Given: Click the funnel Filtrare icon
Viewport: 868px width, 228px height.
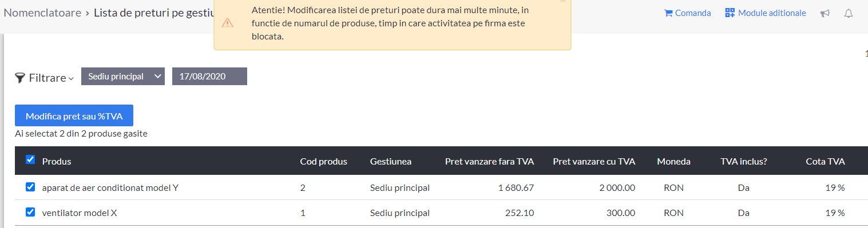Looking at the screenshot, I should (20, 78).
